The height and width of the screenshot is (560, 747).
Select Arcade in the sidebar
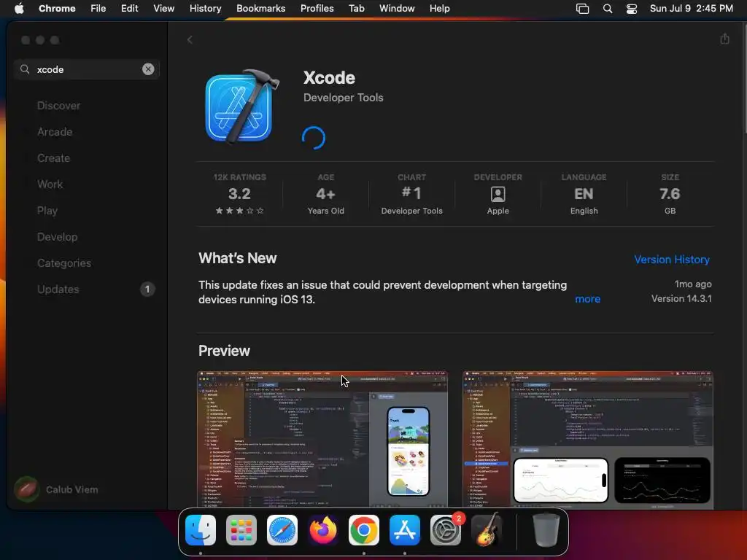click(55, 132)
